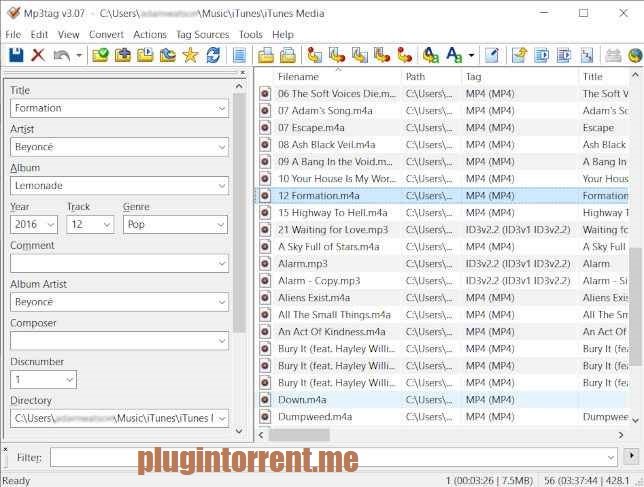Image resolution: width=644 pixels, height=487 pixels.
Task: Click the yellow star Favorite directories icon
Action: click(x=190, y=55)
